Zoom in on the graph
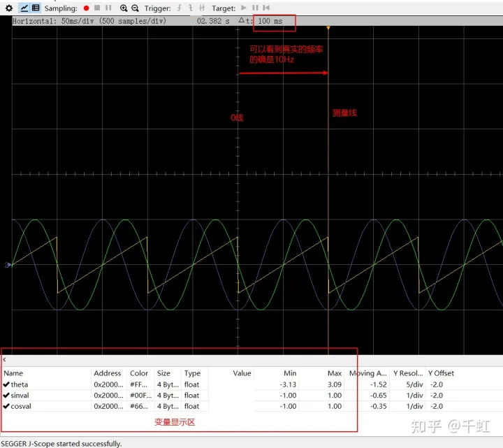Viewport: 503px width, 448px height. pyautogui.click(x=124, y=8)
